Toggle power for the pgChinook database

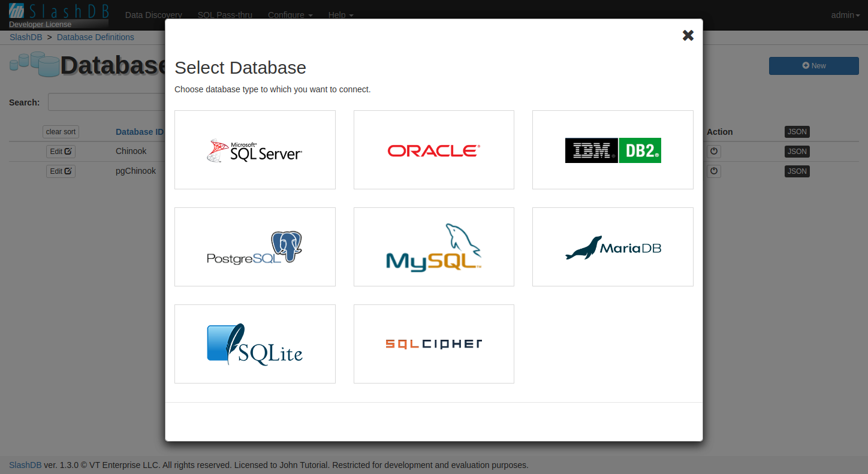(713, 171)
